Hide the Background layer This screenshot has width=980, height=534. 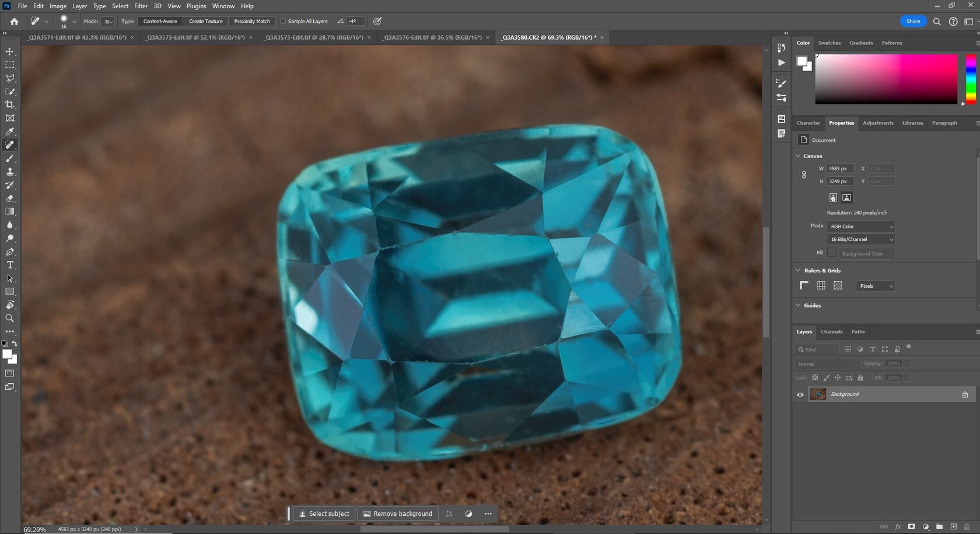[800, 394]
